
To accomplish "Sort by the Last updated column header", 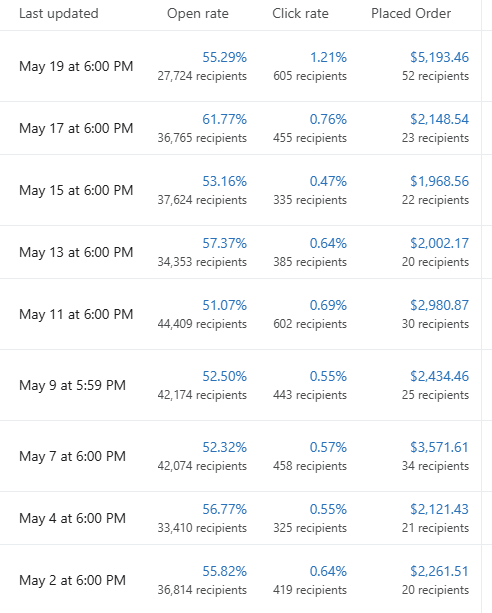I will pyautogui.click(x=59, y=14).
